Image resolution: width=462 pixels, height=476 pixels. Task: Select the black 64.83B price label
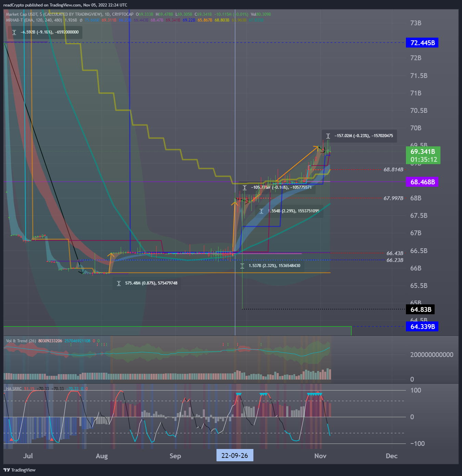pos(421,309)
